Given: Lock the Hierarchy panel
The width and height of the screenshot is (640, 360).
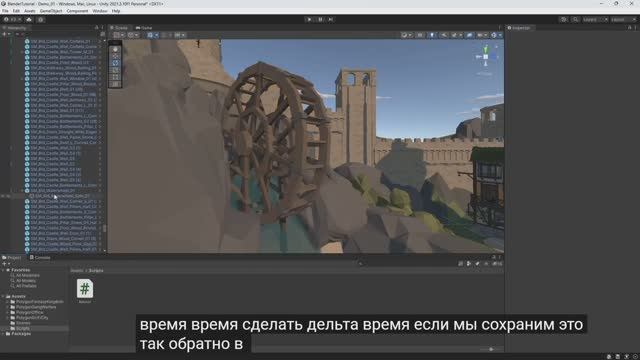Looking at the screenshot, I should pos(97,28).
